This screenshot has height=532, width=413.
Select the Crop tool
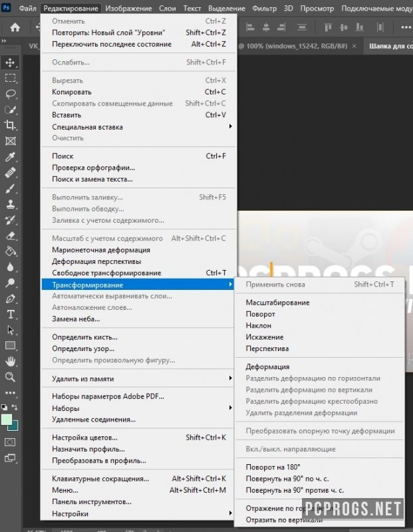(x=10, y=125)
